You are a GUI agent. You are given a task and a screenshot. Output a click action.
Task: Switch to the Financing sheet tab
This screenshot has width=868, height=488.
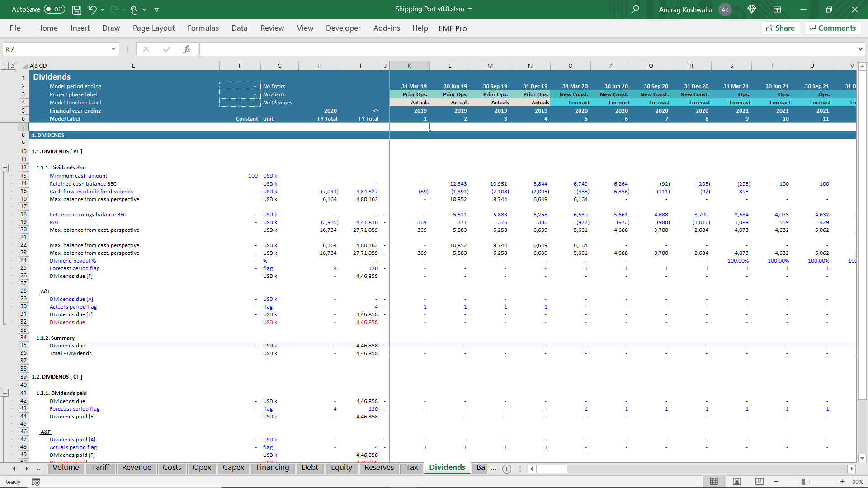click(272, 468)
